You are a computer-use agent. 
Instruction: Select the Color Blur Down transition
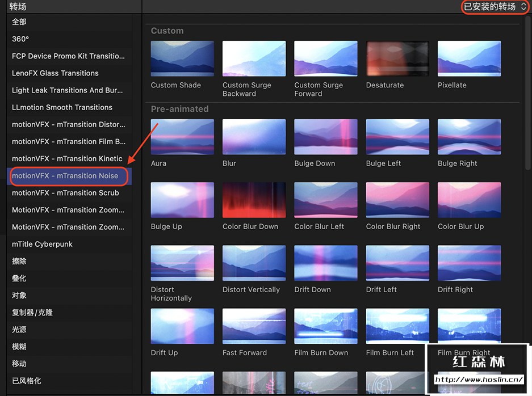[254, 200]
